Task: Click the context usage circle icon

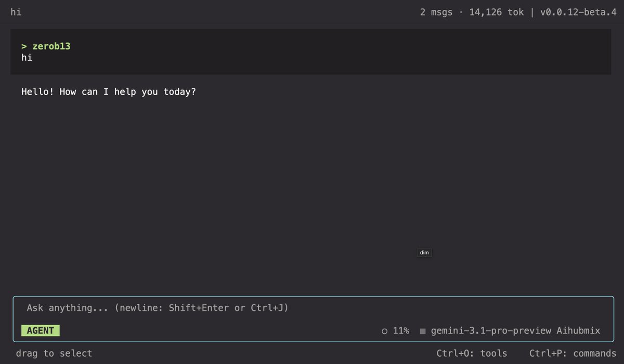Action: [x=385, y=331]
